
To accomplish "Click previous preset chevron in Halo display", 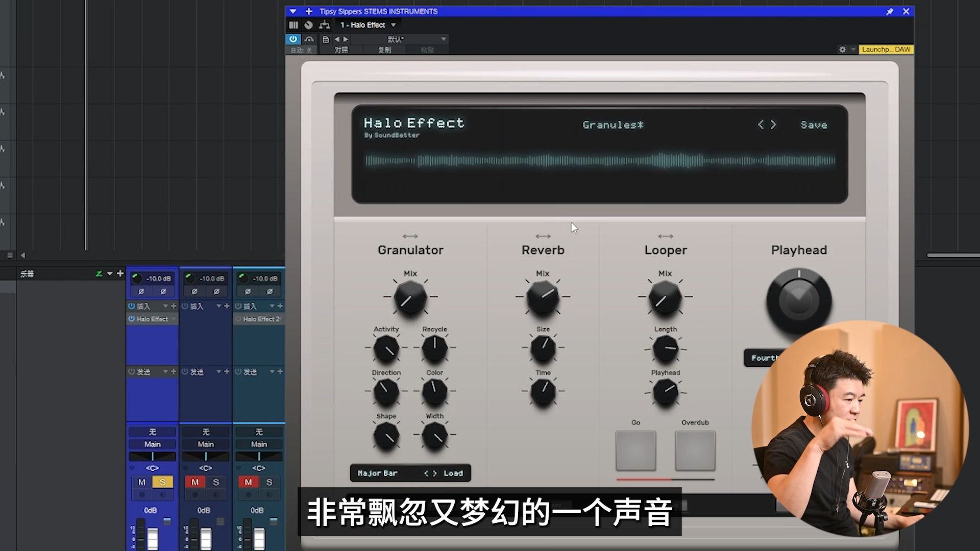I will pyautogui.click(x=761, y=124).
